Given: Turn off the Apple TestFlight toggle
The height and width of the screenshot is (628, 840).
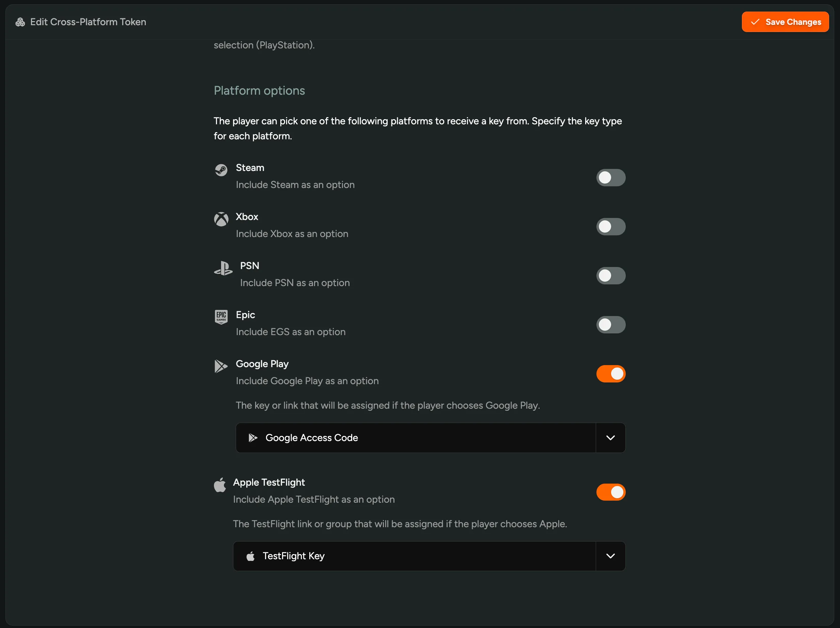Looking at the screenshot, I should (611, 492).
